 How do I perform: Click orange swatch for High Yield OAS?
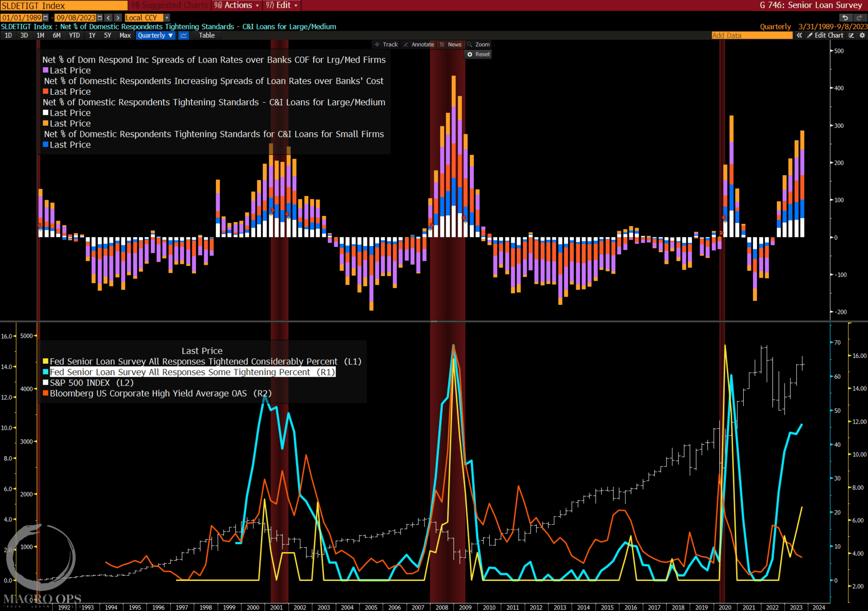[x=46, y=394]
